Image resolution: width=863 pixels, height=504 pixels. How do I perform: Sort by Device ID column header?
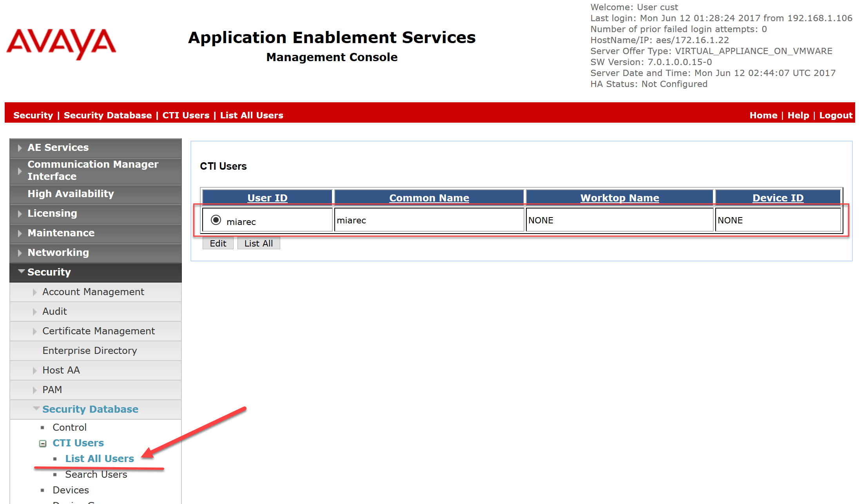pos(778,198)
